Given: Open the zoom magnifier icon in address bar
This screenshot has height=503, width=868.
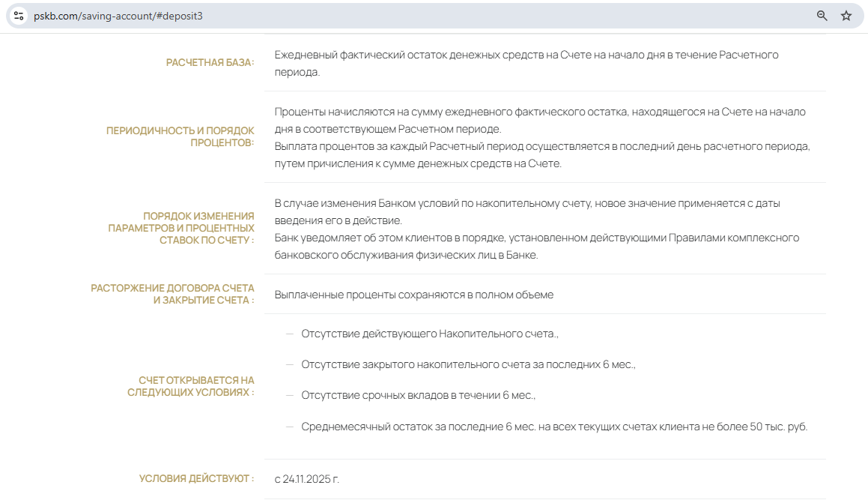Looking at the screenshot, I should pyautogui.click(x=822, y=16).
